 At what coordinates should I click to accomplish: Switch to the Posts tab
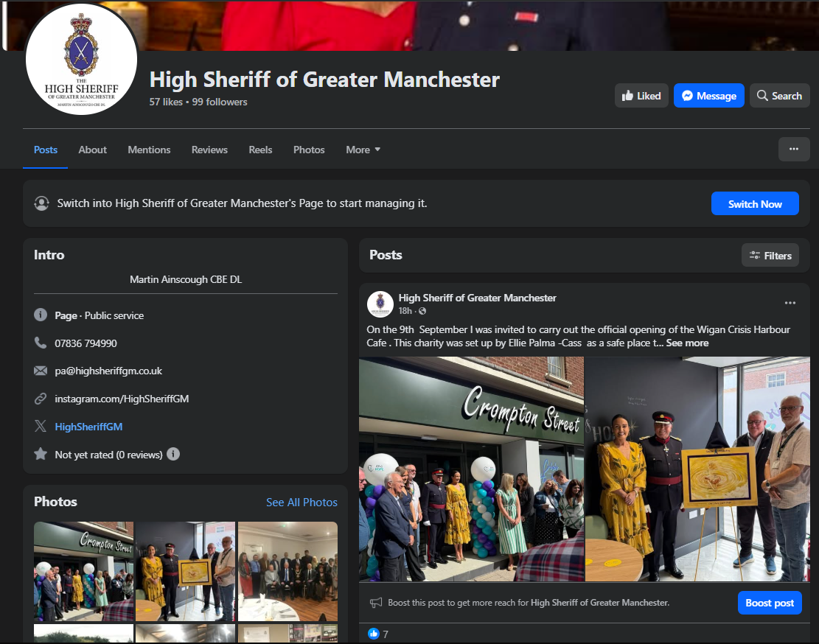[x=46, y=150]
